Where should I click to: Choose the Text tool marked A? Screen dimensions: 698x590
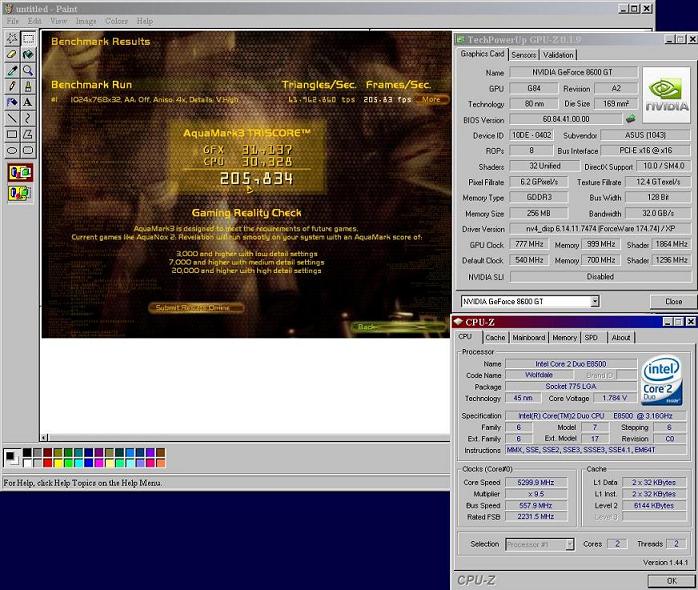pos(28,102)
